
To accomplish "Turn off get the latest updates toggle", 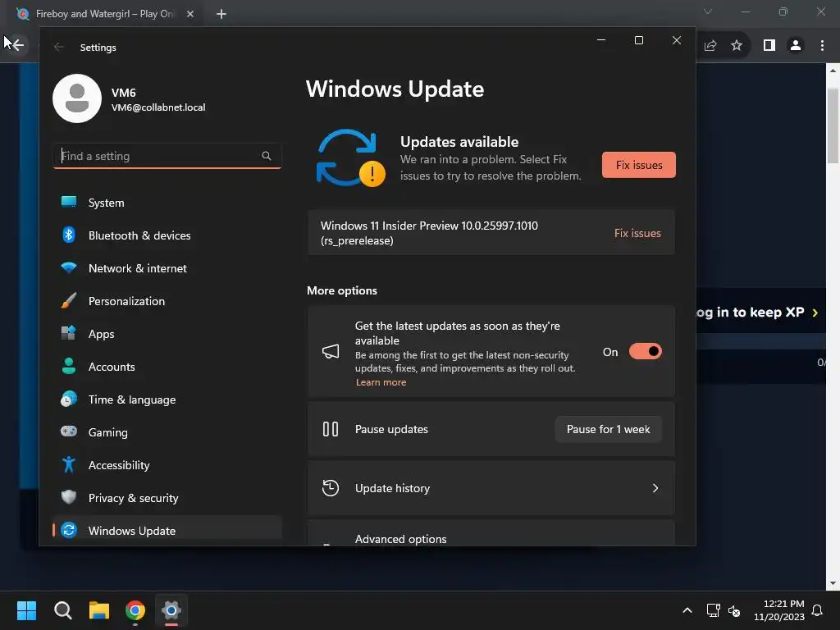I will coord(646,351).
